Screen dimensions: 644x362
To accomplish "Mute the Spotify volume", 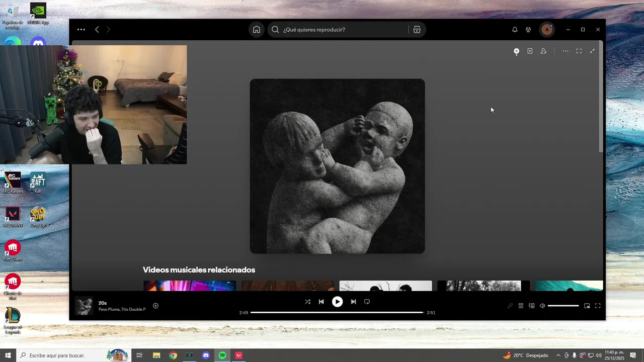I will [542, 306].
